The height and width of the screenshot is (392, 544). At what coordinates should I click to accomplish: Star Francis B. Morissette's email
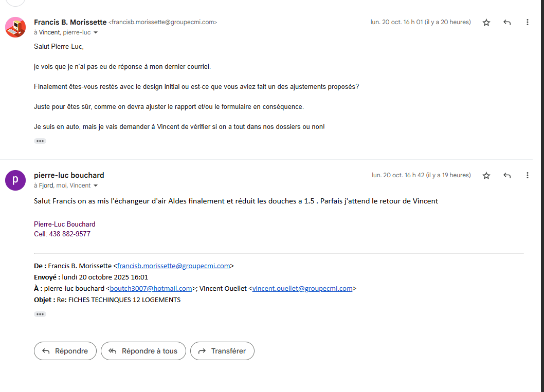coord(486,23)
